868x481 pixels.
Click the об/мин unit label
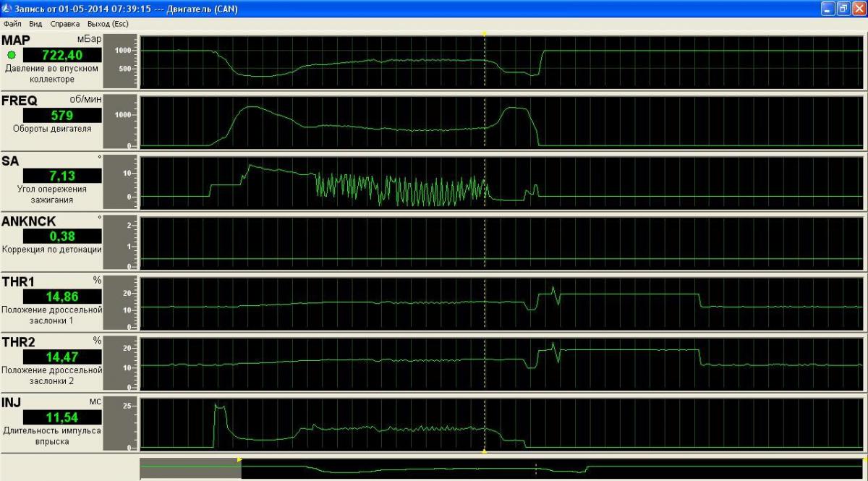86,98
